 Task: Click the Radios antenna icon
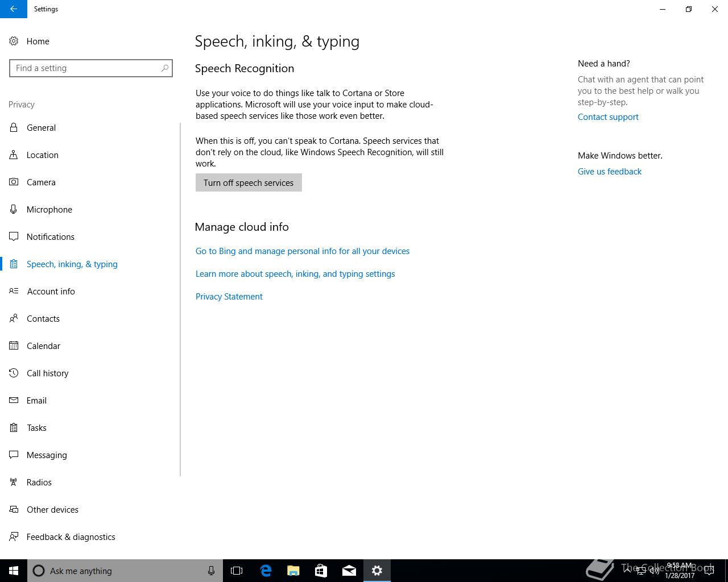click(x=14, y=482)
